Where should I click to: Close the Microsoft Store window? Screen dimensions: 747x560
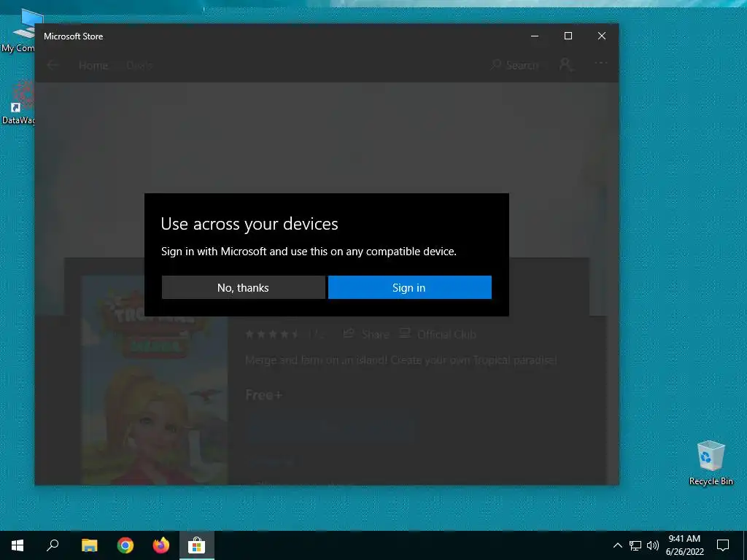coord(602,36)
